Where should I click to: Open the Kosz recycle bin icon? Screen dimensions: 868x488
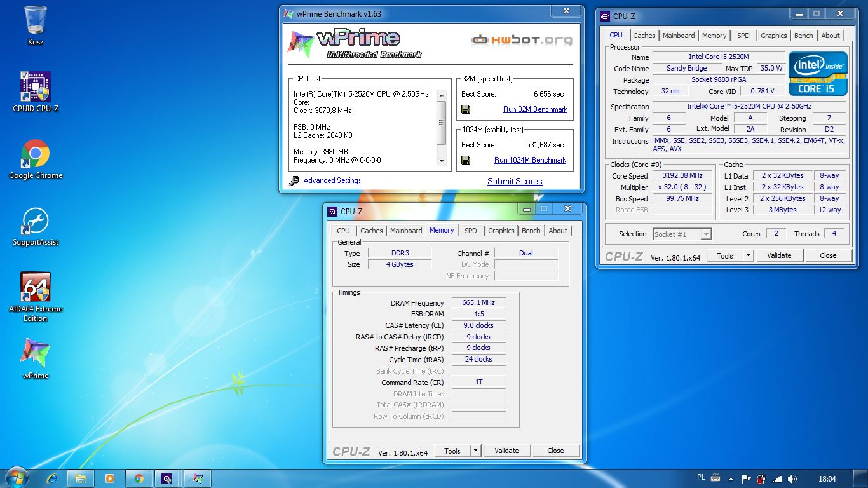click(36, 25)
